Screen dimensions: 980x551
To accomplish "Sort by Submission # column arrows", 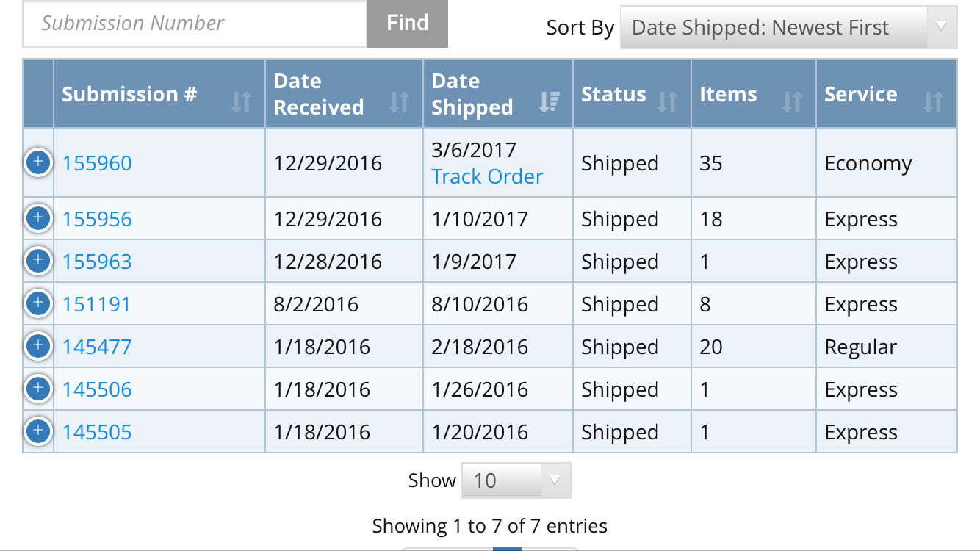I will [241, 101].
